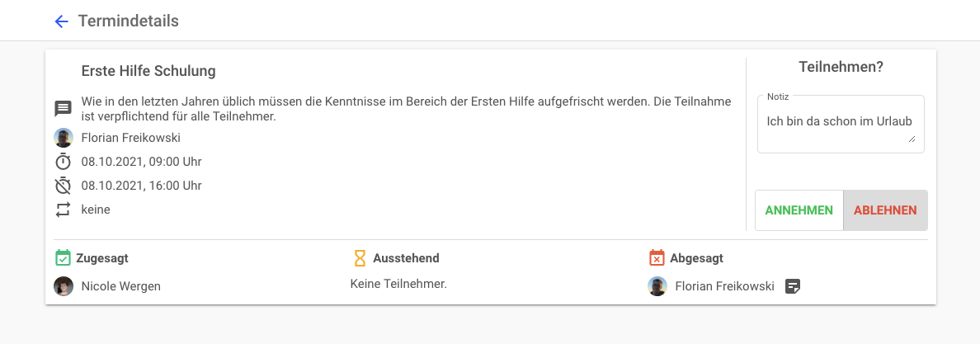Screen dimensions: 980x344
Task: Click the Notiz field resize handle
Action: tap(912, 139)
